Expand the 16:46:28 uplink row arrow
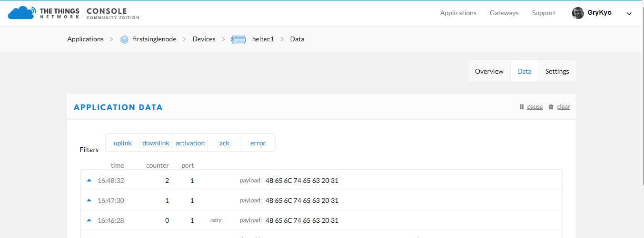The image size is (644, 238). point(89,220)
